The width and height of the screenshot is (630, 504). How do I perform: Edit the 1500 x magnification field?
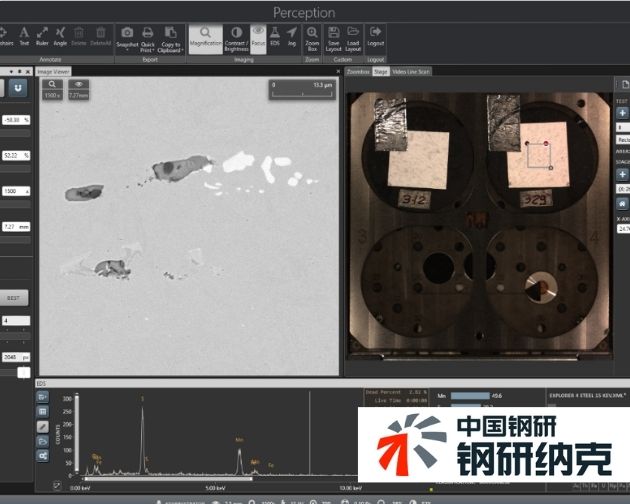click(x=16, y=191)
